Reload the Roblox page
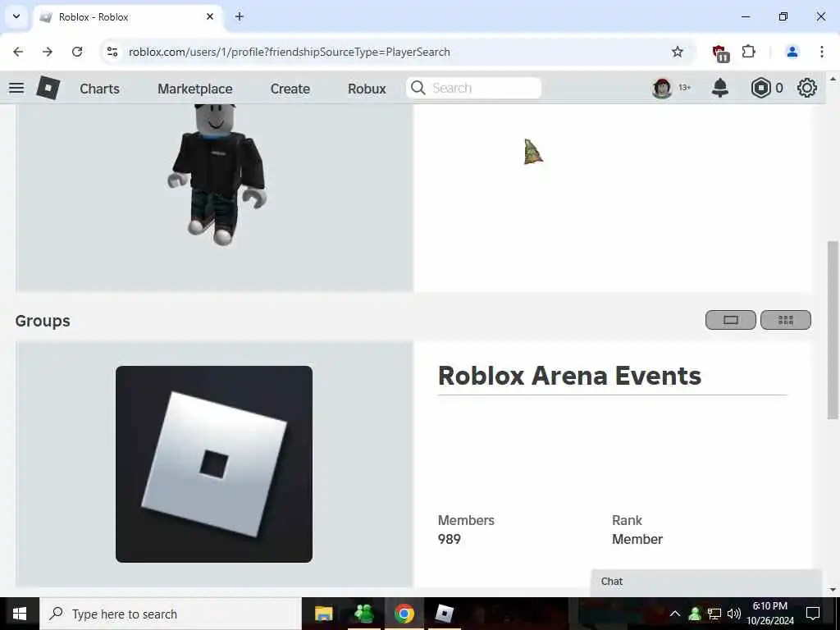840x630 pixels. [x=77, y=52]
